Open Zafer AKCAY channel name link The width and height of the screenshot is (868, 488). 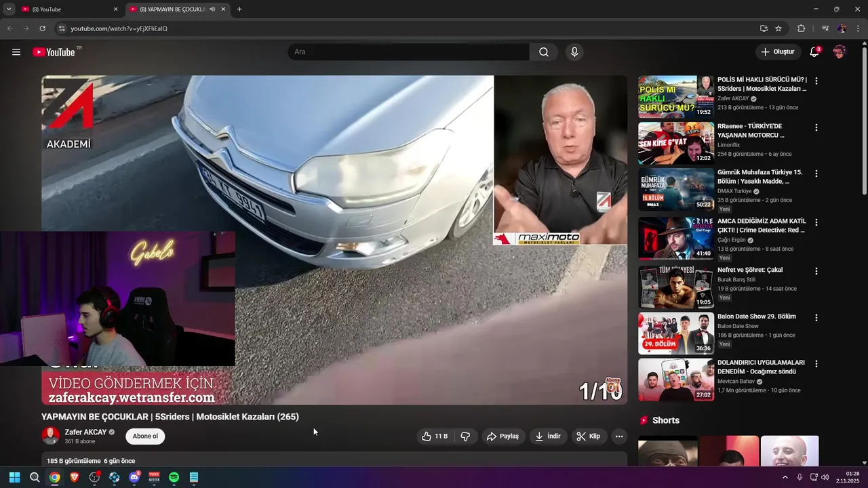(85, 432)
